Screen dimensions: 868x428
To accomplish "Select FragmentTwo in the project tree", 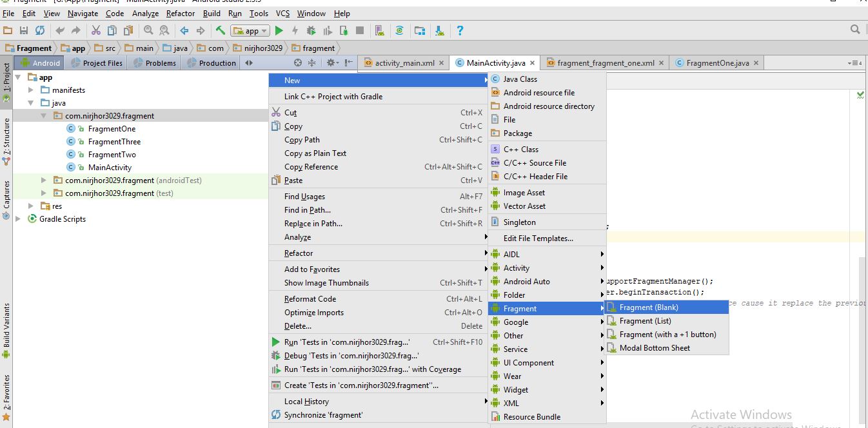I will tap(112, 155).
